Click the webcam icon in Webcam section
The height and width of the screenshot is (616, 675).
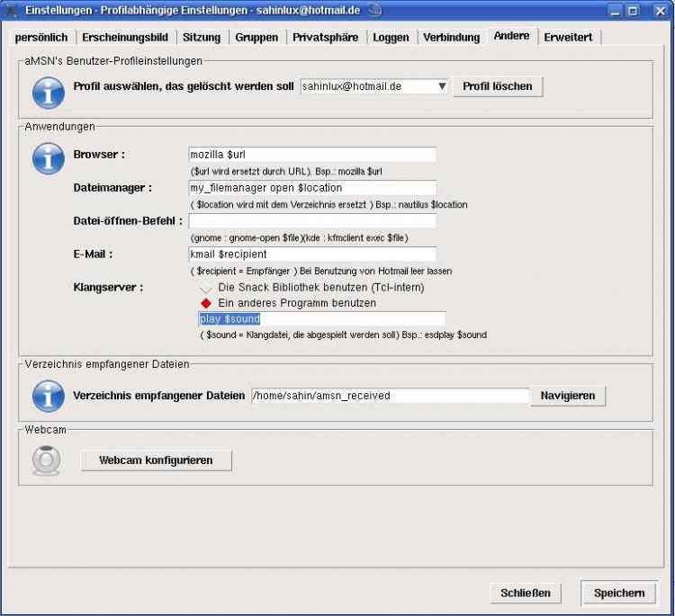(x=47, y=460)
